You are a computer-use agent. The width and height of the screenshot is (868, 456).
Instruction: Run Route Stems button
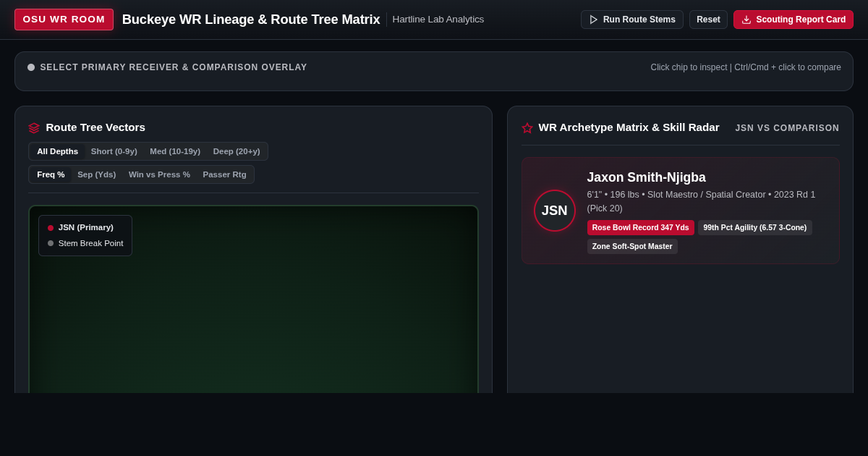tap(631, 20)
